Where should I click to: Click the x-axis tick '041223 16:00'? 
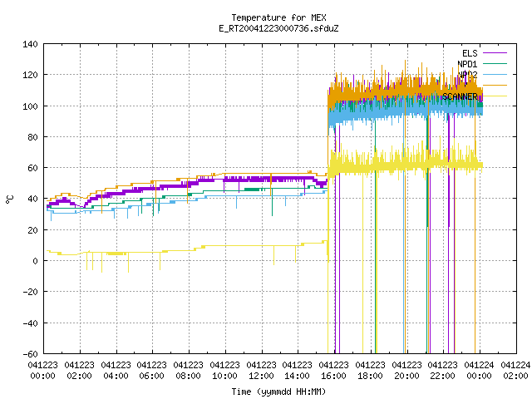[x=334, y=371]
